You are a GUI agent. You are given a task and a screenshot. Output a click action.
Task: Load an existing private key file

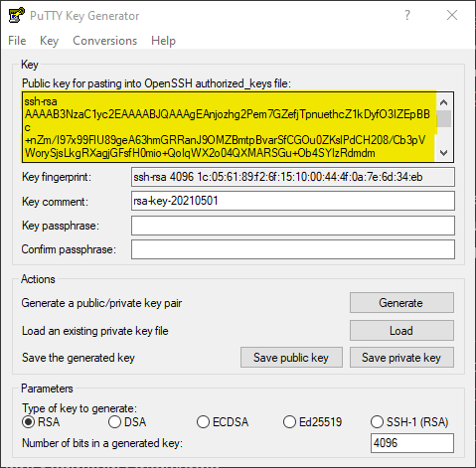tap(401, 330)
